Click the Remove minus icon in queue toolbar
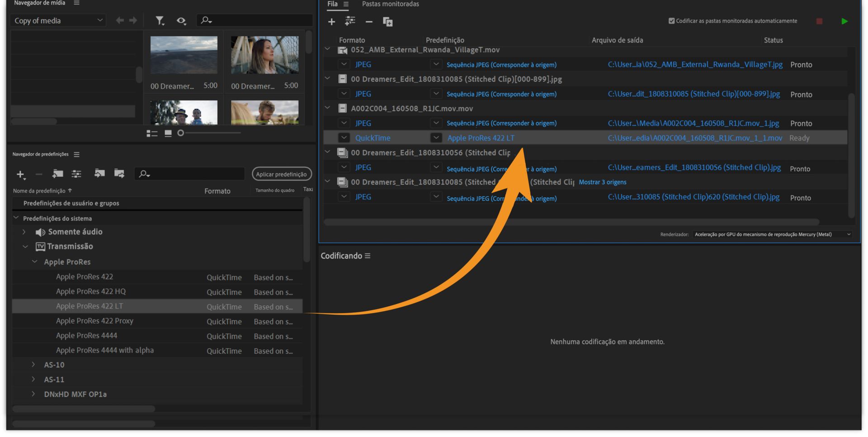The height and width of the screenshot is (437, 868). pos(369,22)
